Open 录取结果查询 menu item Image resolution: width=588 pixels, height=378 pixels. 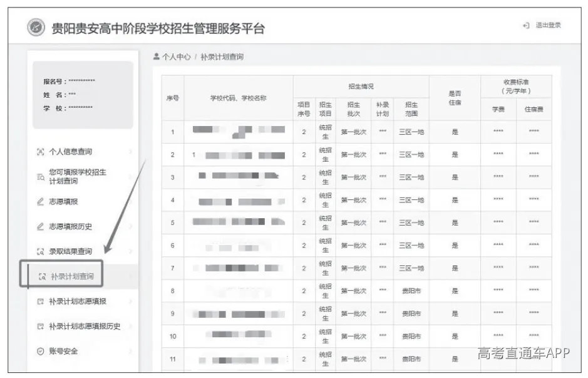71,251
